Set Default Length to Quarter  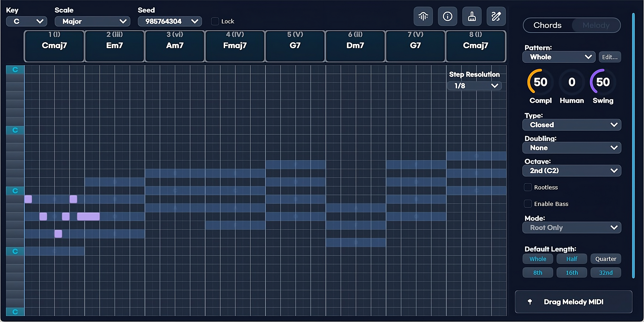click(605, 259)
